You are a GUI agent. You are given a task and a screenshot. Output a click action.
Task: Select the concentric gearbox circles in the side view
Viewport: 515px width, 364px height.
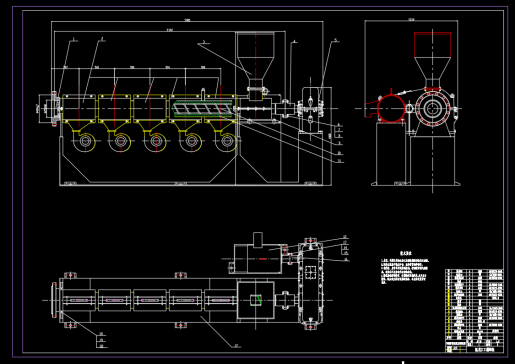pyautogui.click(x=433, y=109)
